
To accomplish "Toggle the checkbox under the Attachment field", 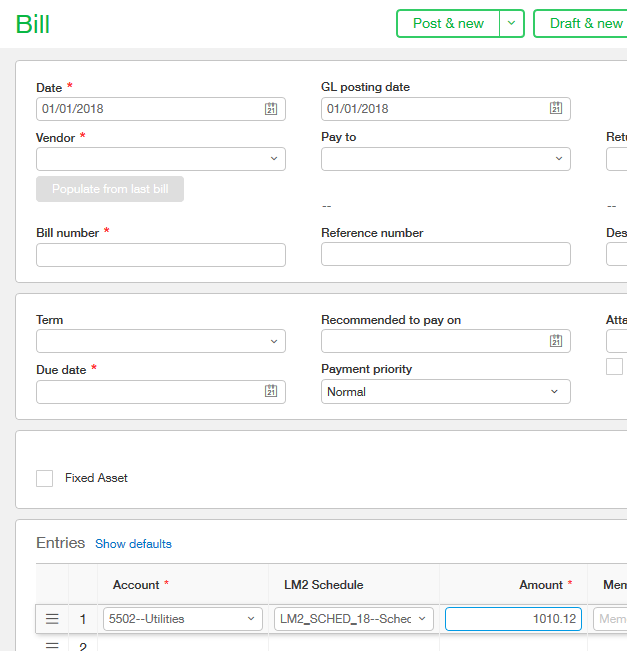I will (x=614, y=367).
